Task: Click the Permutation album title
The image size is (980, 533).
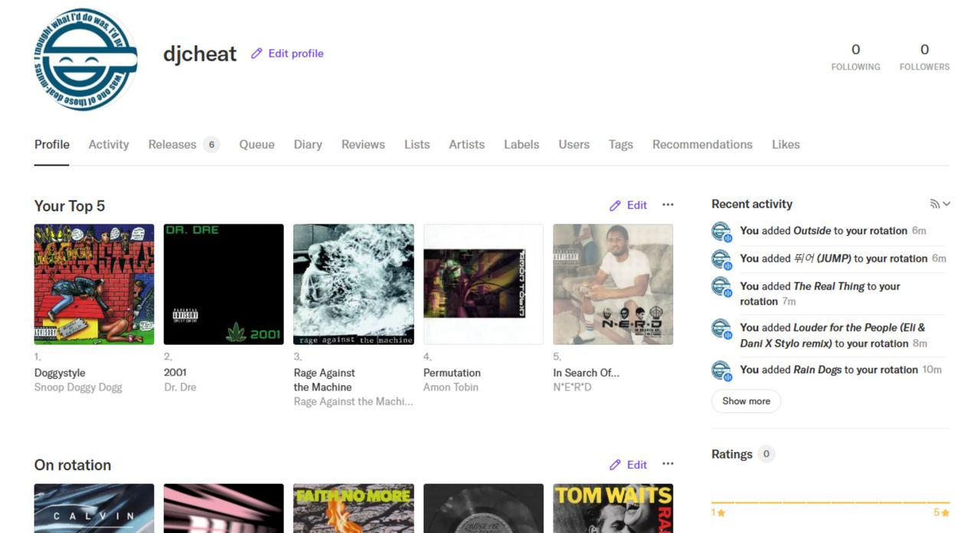Action: [452, 373]
